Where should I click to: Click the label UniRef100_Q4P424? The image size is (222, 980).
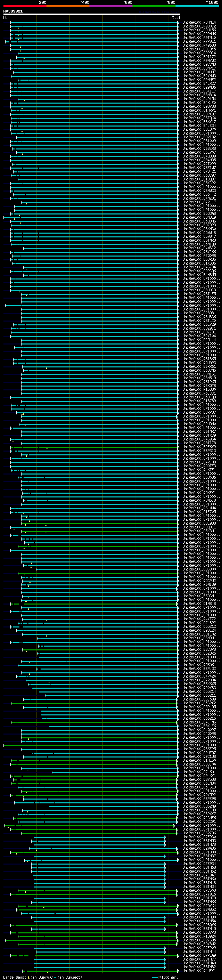[x=199, y=676]
